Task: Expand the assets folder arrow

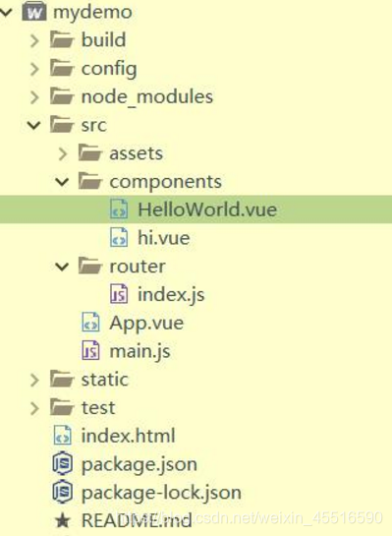Action: tap(63, 154)
